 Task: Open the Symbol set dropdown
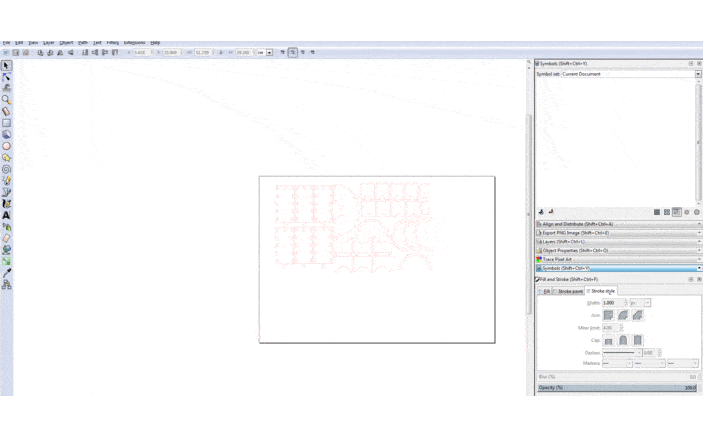(x=632, y=74)
